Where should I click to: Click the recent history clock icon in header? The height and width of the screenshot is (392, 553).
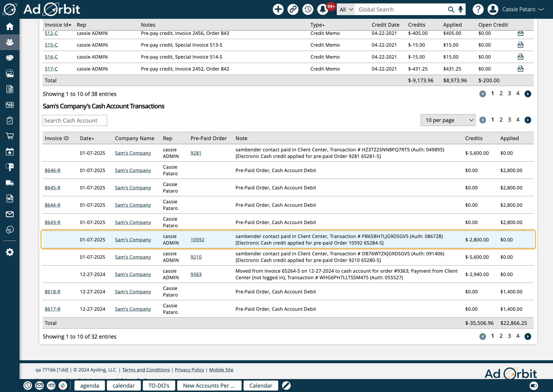click(x=308, y=10)
